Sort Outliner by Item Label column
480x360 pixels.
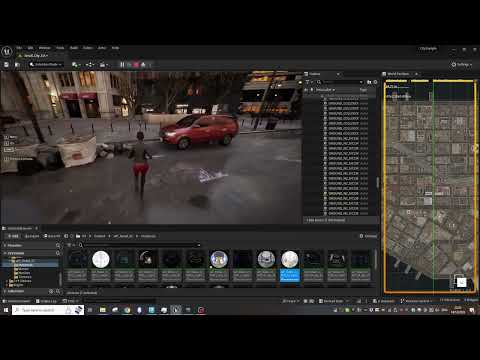(325, 90)
